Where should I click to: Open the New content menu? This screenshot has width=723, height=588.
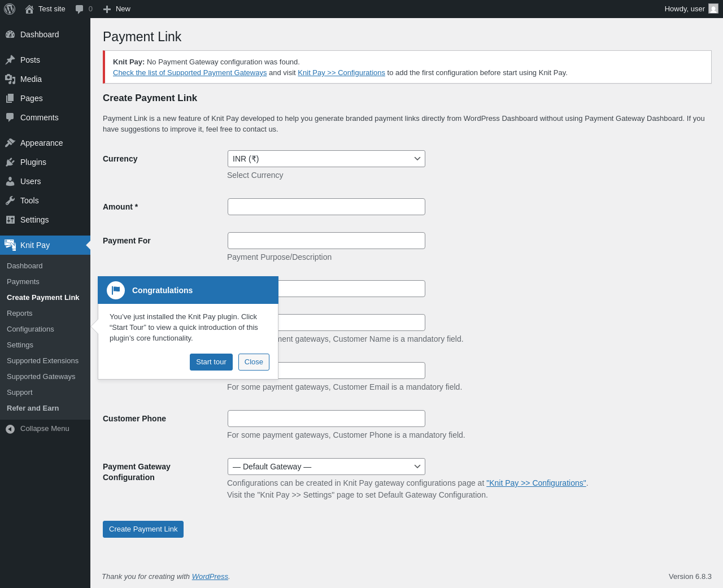117,9
